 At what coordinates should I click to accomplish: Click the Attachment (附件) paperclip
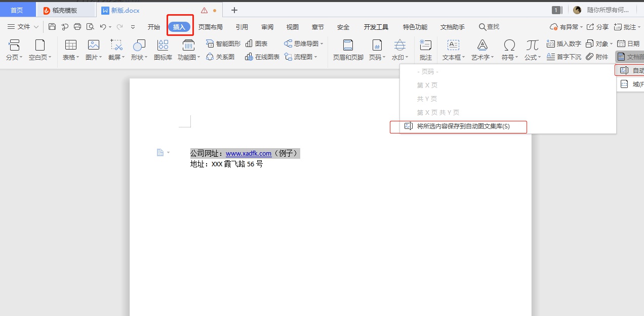coord(597,57)
